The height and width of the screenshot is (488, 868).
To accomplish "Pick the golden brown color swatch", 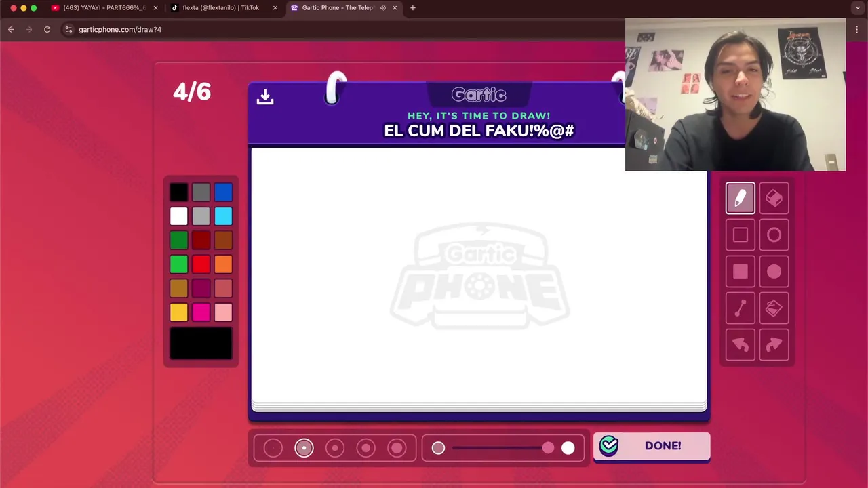I will (178, 288).
